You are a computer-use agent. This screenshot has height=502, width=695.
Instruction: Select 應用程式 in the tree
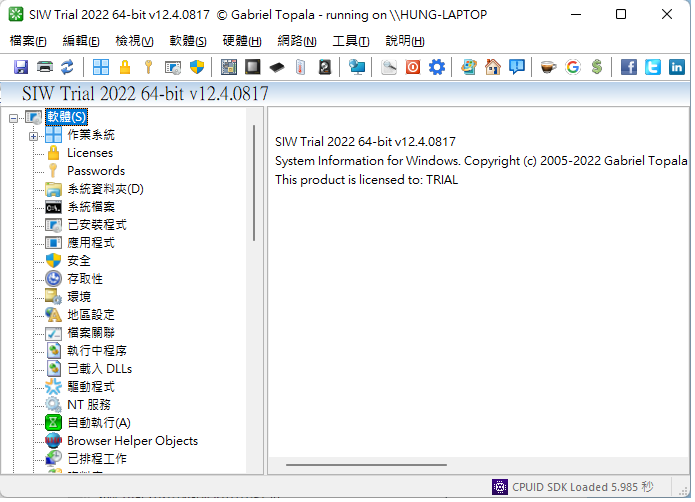[91, 243]
